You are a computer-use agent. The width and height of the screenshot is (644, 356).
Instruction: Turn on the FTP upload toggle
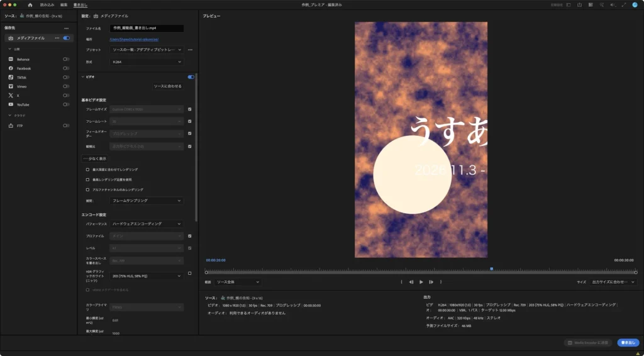click(66, 126)
